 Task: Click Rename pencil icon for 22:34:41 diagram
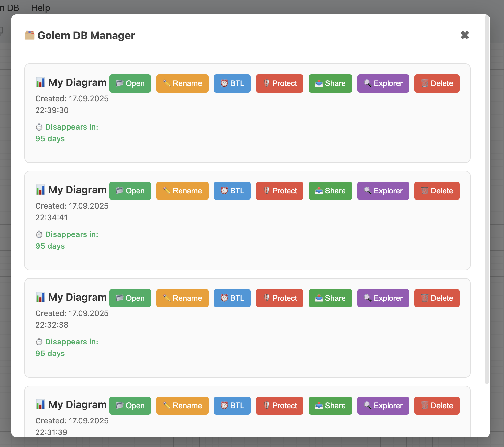[167, 191]
